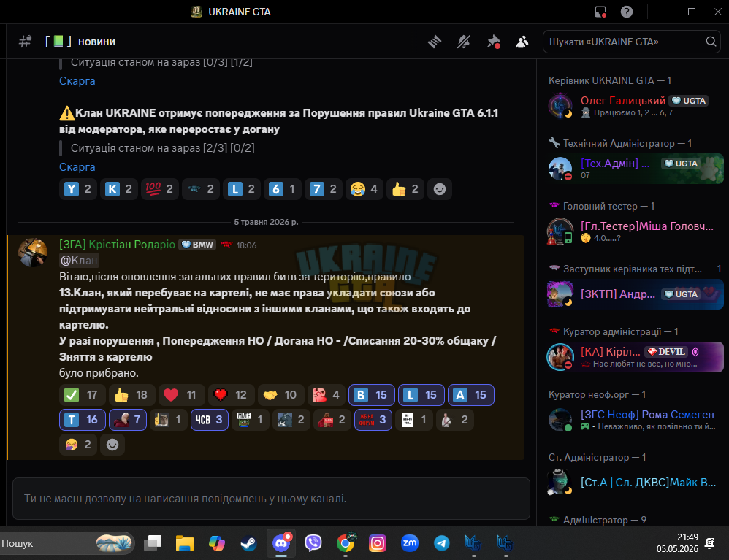Screen dimensions: 729x560
Task: Click the [ЗГА] Крістіан Родаріо username
Action: point(117,245)
